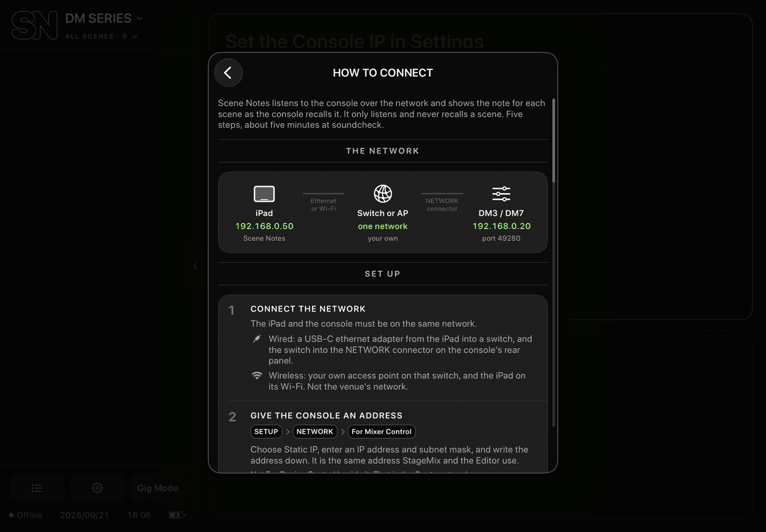Viewport: 766px width, 532px height.
Task: Click the Wireless Wi-Fi icon in step 1
Action: [257, 376]
